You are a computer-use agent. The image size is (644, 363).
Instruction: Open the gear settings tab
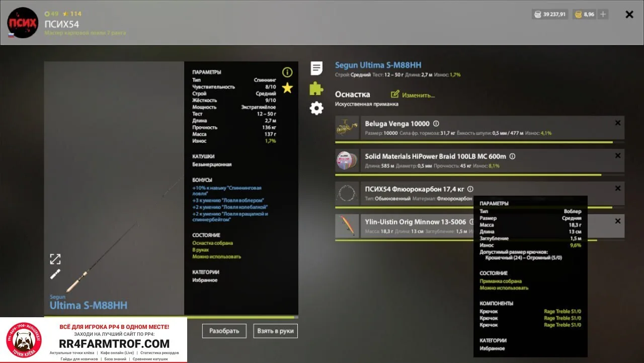316,108
